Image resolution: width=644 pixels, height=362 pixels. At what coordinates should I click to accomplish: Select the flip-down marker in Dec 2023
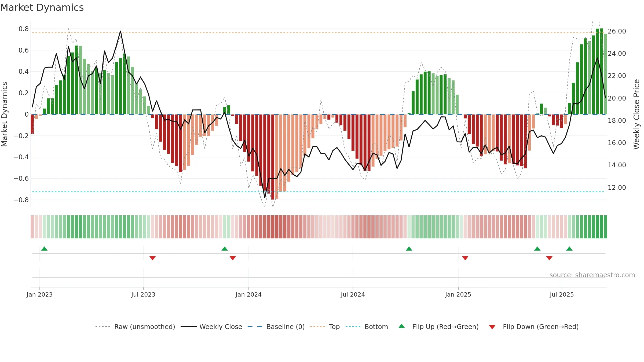click(x=233, y=258)
